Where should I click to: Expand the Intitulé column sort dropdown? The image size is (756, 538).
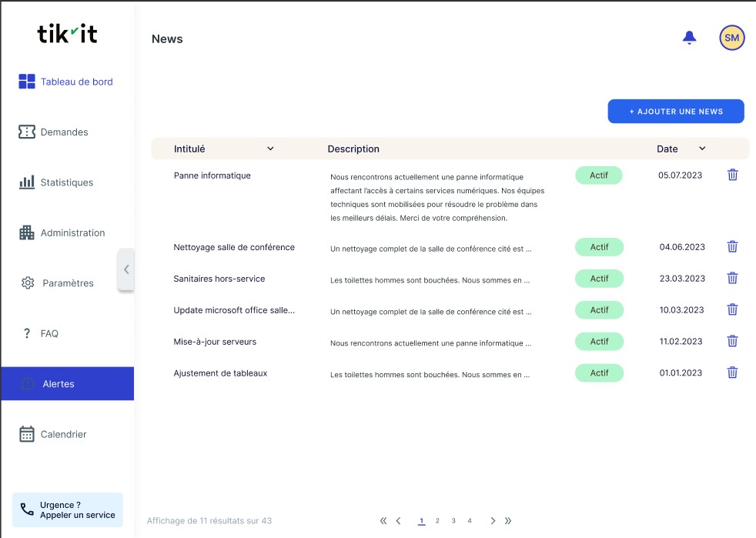[270, 149]
